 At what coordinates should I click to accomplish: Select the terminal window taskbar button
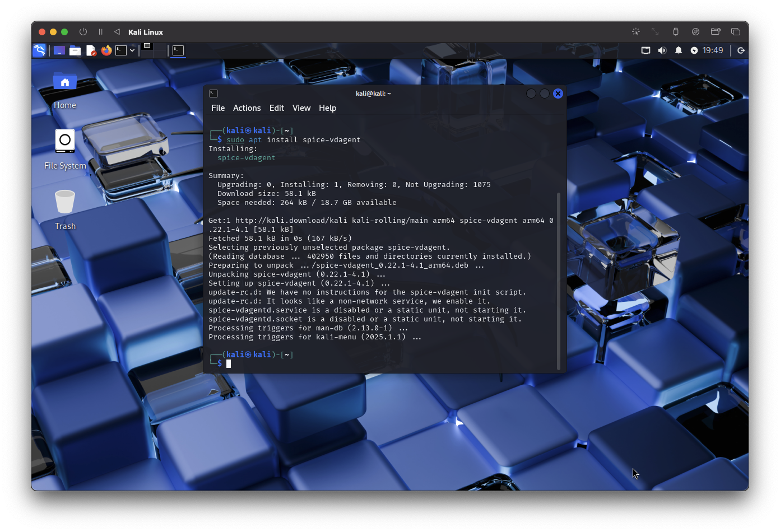pos(178,50)
